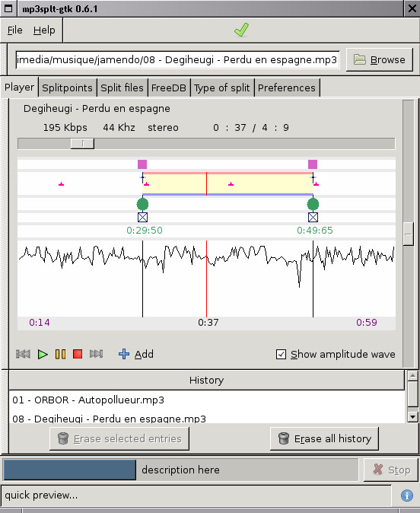Open the Preferences tab
Image resolution: width=420 pixels, height=513 pixels.
(x=287, y=88)
